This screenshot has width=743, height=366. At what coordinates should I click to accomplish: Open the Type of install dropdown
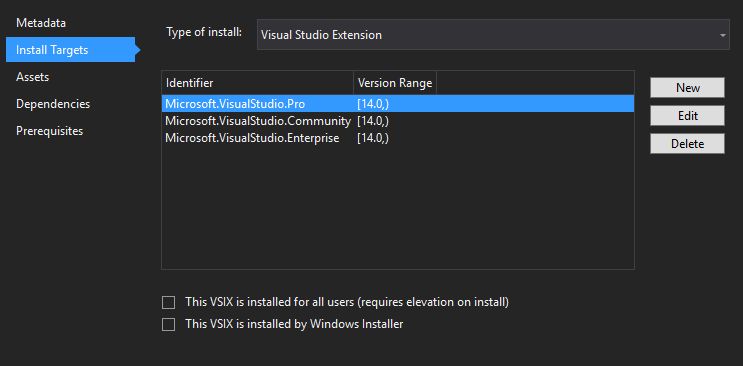click(x=493, y=35)
